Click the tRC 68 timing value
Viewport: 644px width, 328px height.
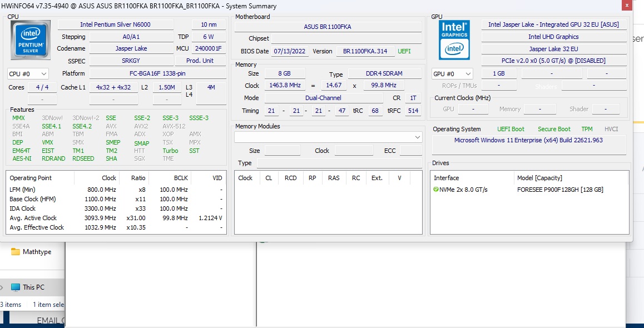375,111
